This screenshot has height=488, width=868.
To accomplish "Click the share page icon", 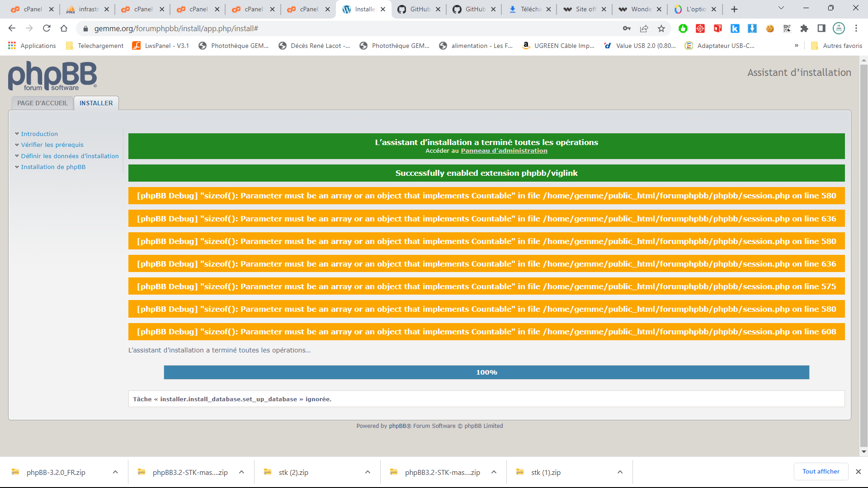I will click(x=644, y=28).
